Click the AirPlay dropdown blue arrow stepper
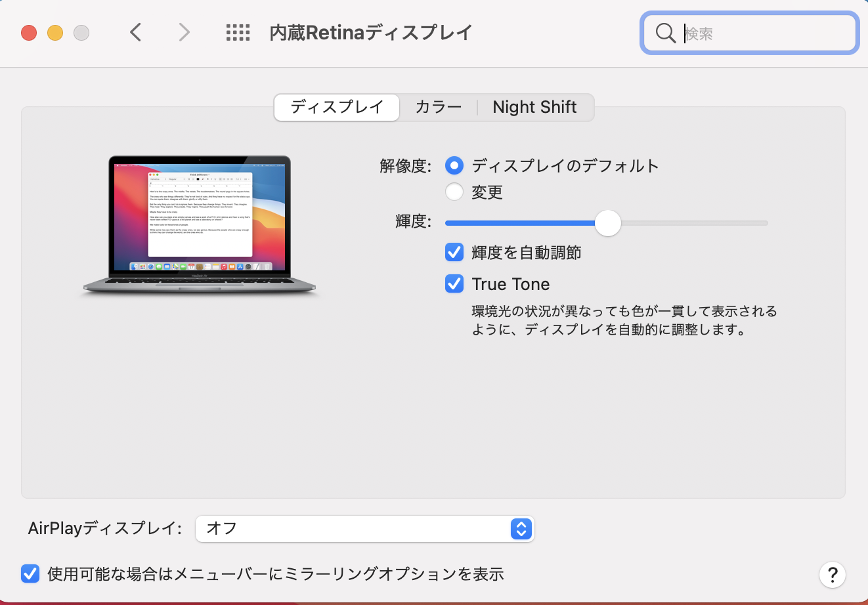This screenshot has height=605, width=868. pos(521,528)
